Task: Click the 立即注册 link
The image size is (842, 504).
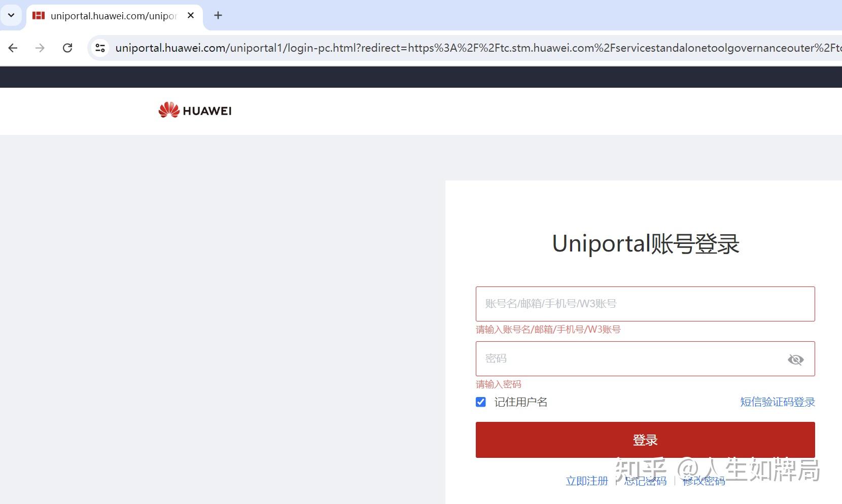Action: pyautogui.click(x=587, y=481)
